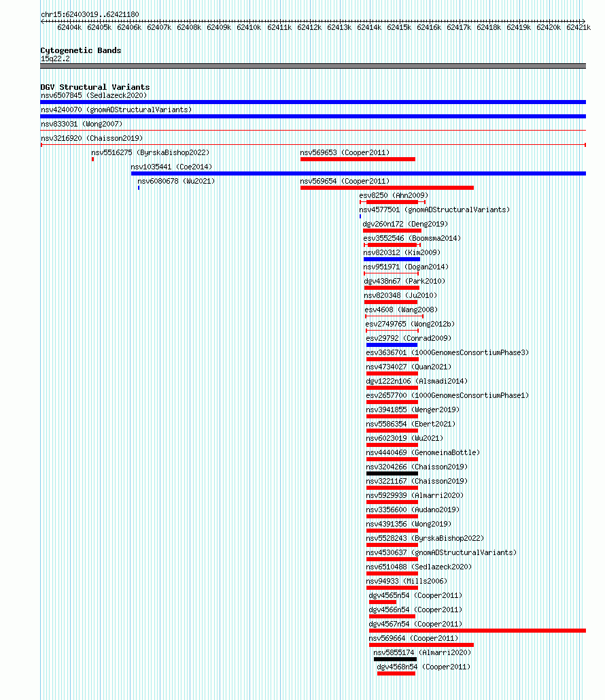Select the nsv6080678 (Wu2021) label
The width and height of the screenshot is (605, 700).
(x=176, y=181)
